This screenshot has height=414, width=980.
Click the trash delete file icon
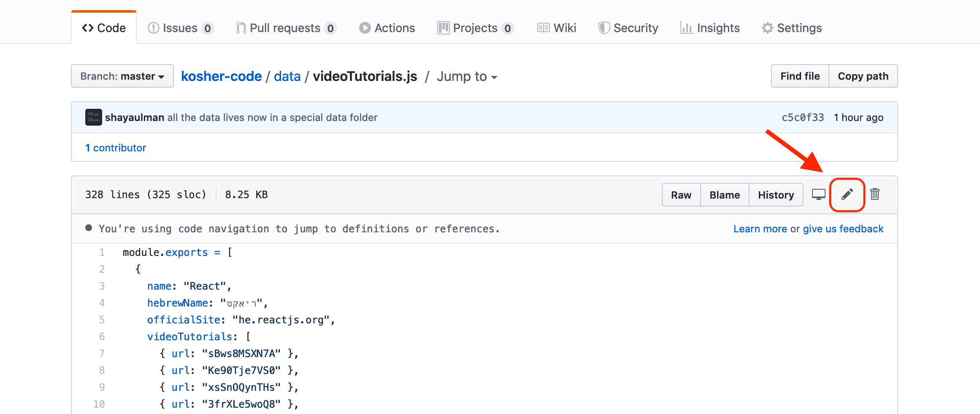pyautogui.click(x=875, y=194)
